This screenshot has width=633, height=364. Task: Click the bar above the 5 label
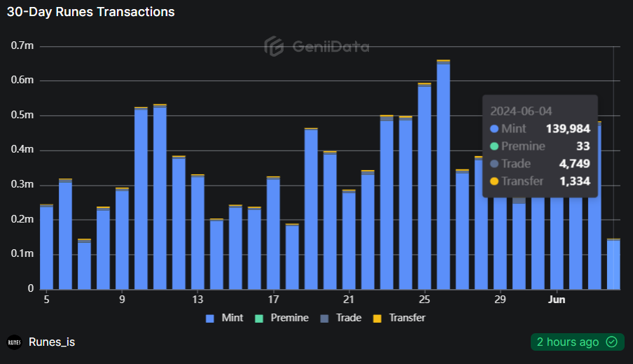(46, 247)
